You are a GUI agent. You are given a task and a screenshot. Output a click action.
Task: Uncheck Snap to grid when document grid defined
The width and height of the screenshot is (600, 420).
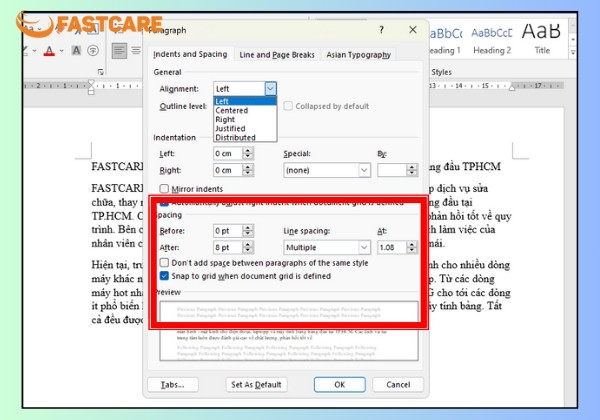[x=164, y=276]
